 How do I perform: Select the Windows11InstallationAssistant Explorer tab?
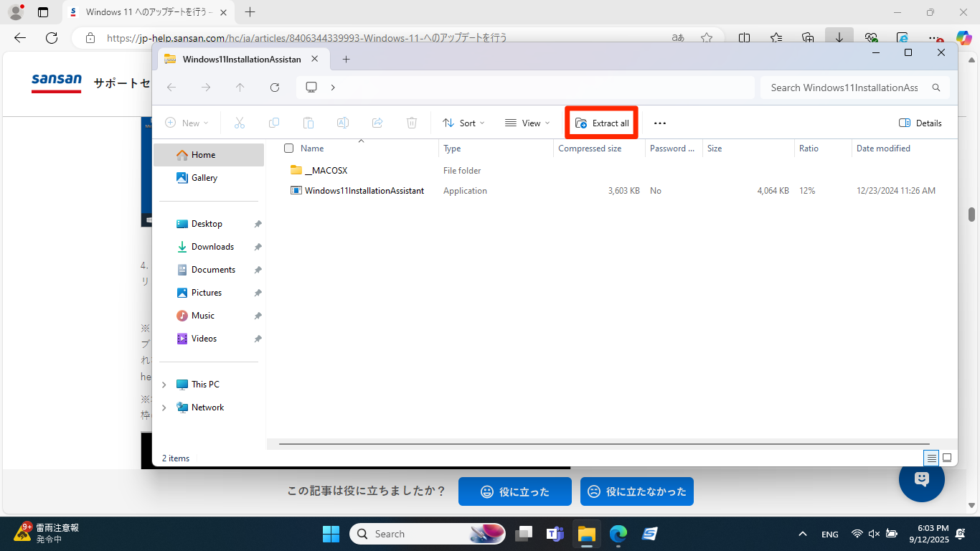[x=242, y=60]
